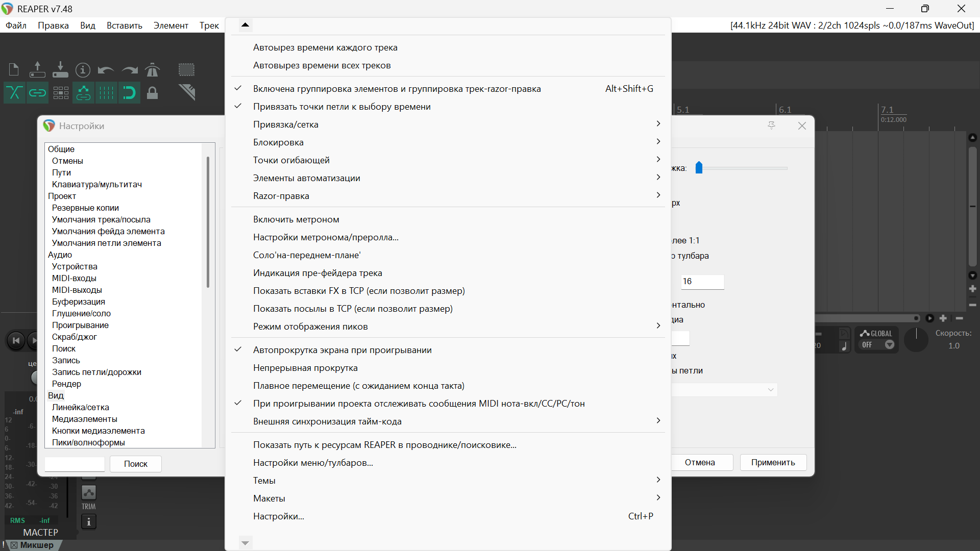Click the blue slider handle in settings
The width and height of the screenshot is (980, 551).
(x=699, y=168)
